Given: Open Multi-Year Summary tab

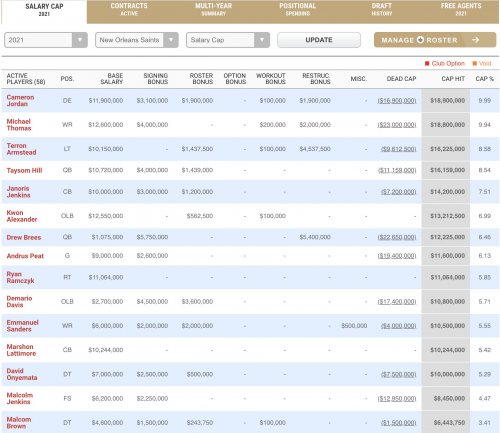Looking at the screenshot, I should 213,10.
